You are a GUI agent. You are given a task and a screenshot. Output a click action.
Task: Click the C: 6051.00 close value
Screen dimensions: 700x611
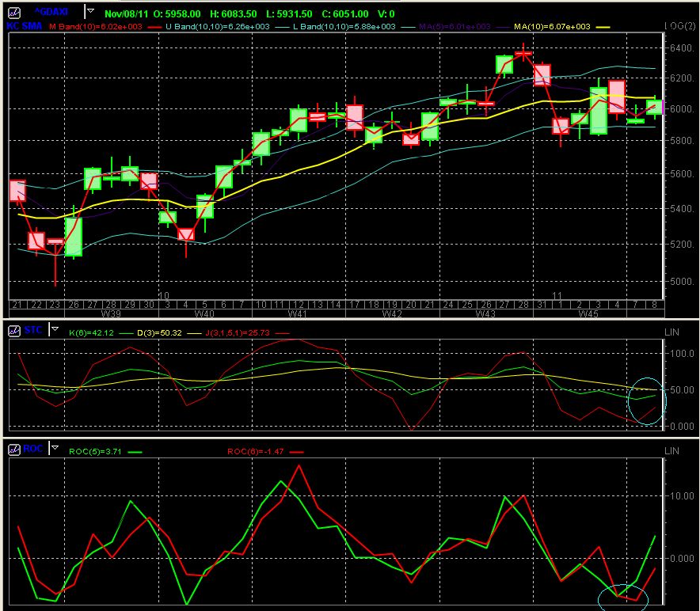click(x=345, y=13)
